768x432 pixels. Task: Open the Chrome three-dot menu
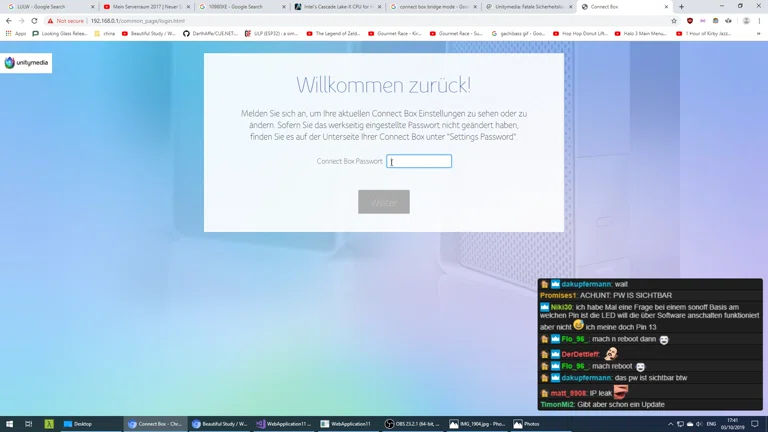[759, 21]
